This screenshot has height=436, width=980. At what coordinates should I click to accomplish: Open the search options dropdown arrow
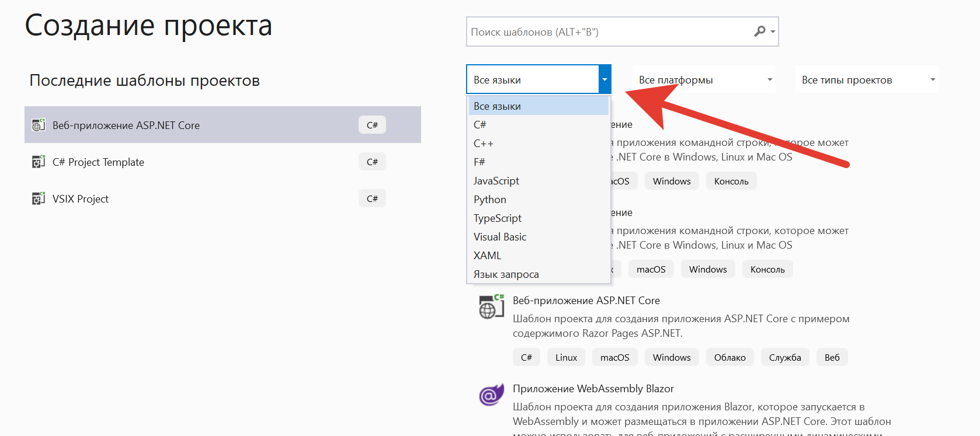click(x=773, y=32)
